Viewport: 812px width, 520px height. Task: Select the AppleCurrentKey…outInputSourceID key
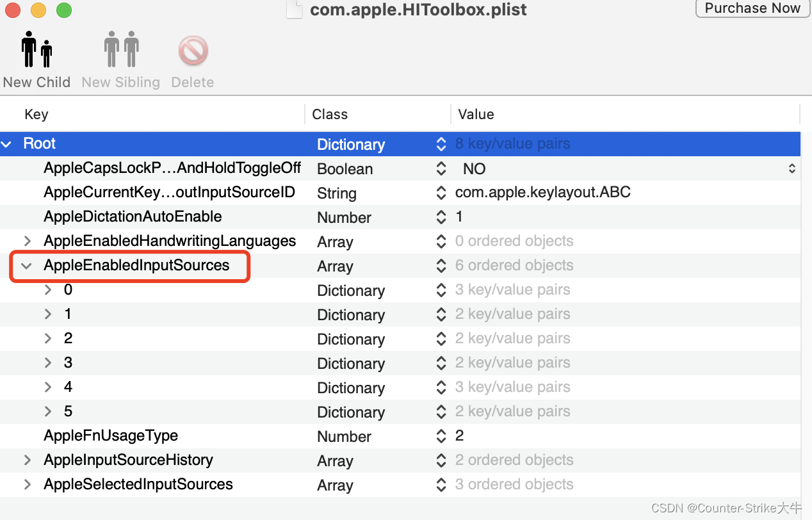tap(169, 193)
